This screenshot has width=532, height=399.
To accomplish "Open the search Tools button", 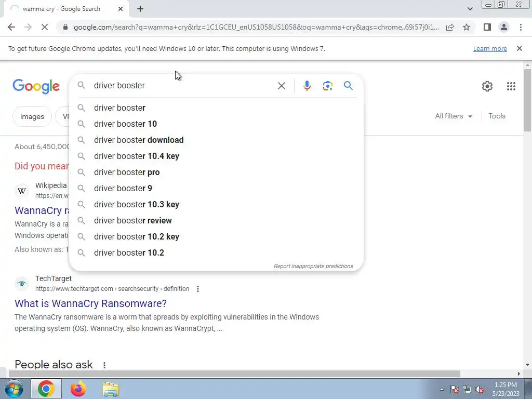I will (x=497, y=116).
